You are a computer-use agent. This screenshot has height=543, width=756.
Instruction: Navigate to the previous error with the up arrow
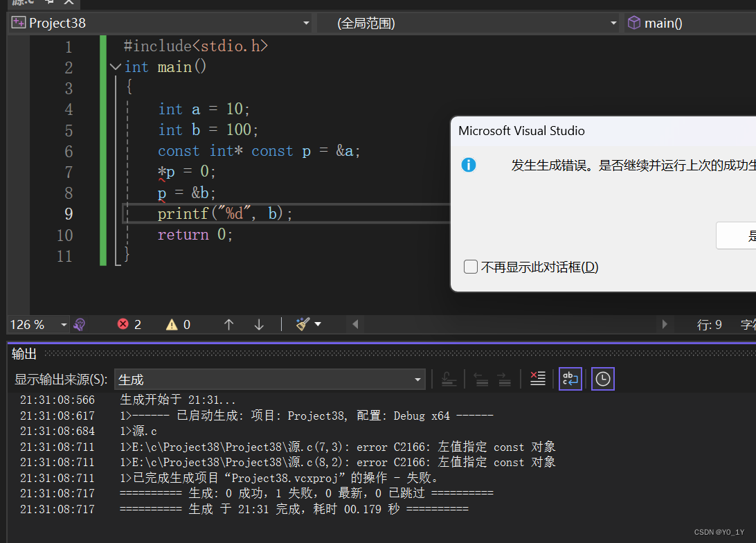[228, 323]
